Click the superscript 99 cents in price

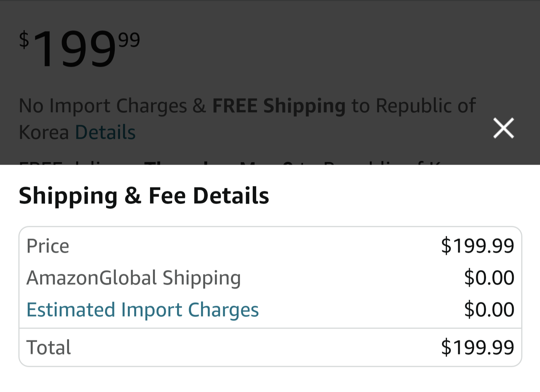click(129, 40)
